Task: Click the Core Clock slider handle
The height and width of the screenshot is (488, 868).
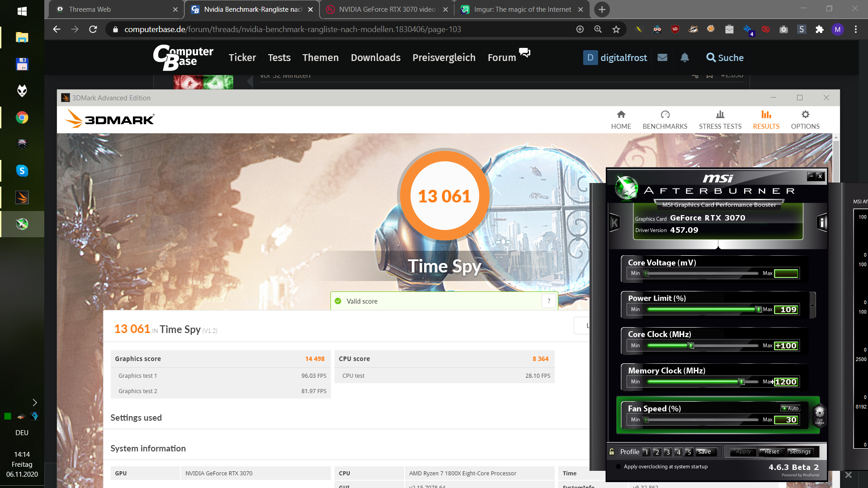Action: point(691,346)
